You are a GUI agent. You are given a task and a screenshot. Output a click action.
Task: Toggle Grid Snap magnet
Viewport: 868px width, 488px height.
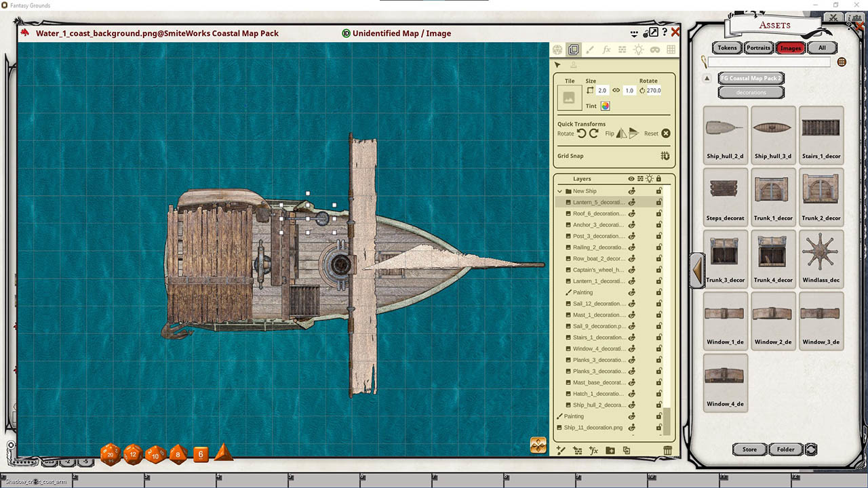click(x=665, y=156)
